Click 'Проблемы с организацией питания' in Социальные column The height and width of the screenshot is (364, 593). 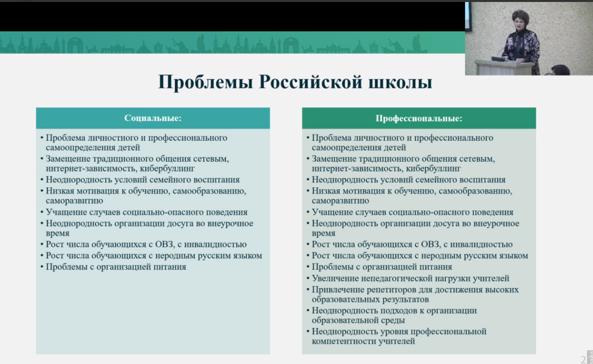116,267
